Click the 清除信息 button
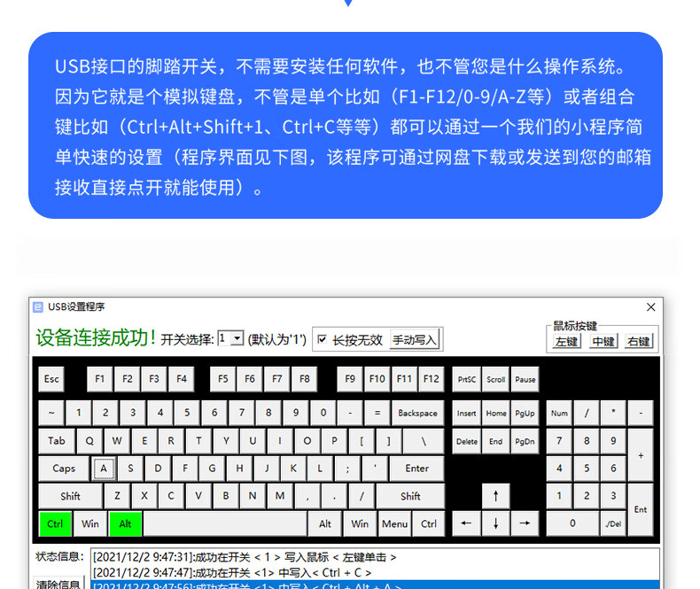 pos(59,584)
